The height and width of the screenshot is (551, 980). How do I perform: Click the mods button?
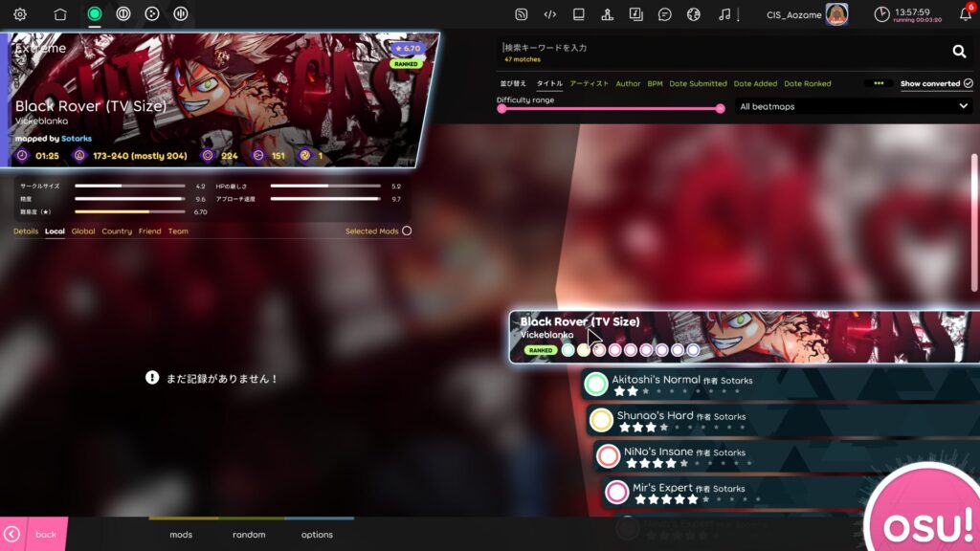pos(181,534)
